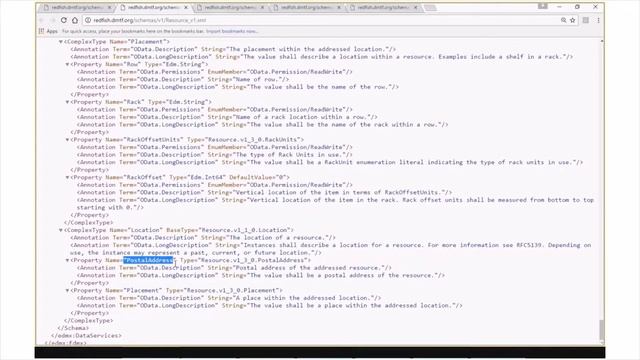The width and height of the screenshot is (640, 360).
Task: Collapse the RackOffset Edm.Int64 property node
Action: click(x=67, y=178)
